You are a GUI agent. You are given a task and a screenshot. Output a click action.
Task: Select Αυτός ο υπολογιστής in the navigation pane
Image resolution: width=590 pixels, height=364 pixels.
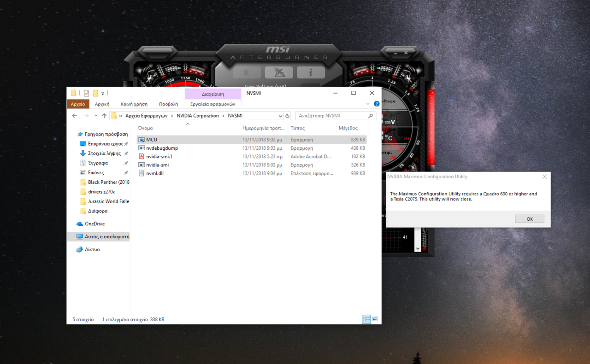[x=99, y=237]
